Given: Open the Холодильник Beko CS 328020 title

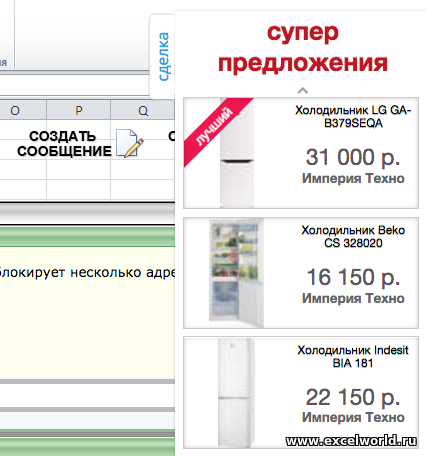Looking at the screenshot, I should coord(353,236).
